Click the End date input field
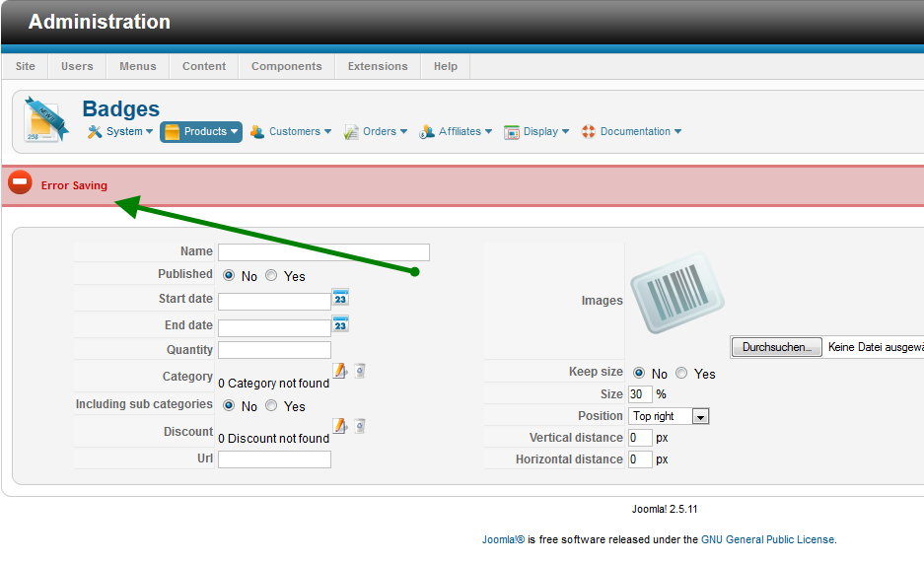 point(274,327)
